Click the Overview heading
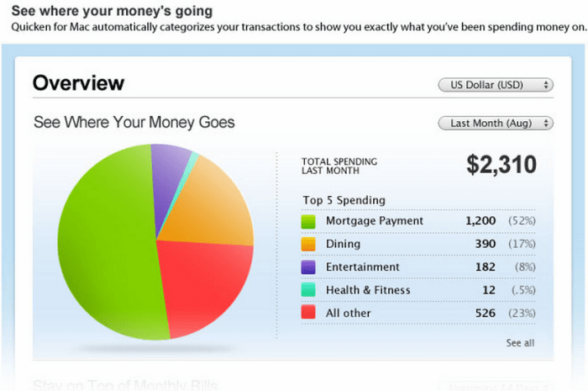588x391 pixels. (78, 83)
